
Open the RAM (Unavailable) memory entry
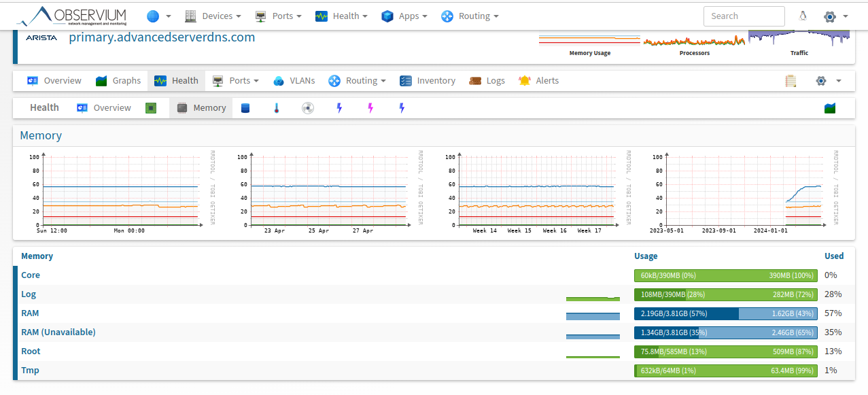pos(58,332)
